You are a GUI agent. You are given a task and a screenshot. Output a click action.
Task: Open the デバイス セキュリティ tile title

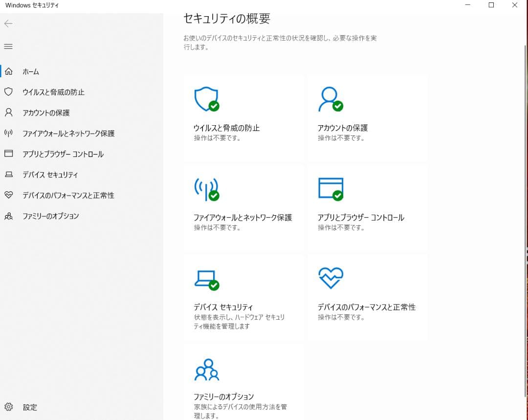coord(223,307)
